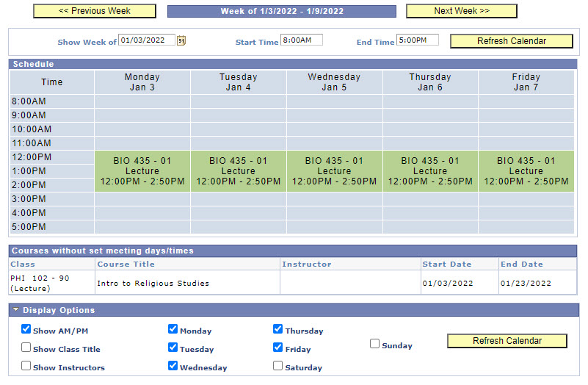Go to Previous Week
Screen dimensions: 588x385
(95, 11)
